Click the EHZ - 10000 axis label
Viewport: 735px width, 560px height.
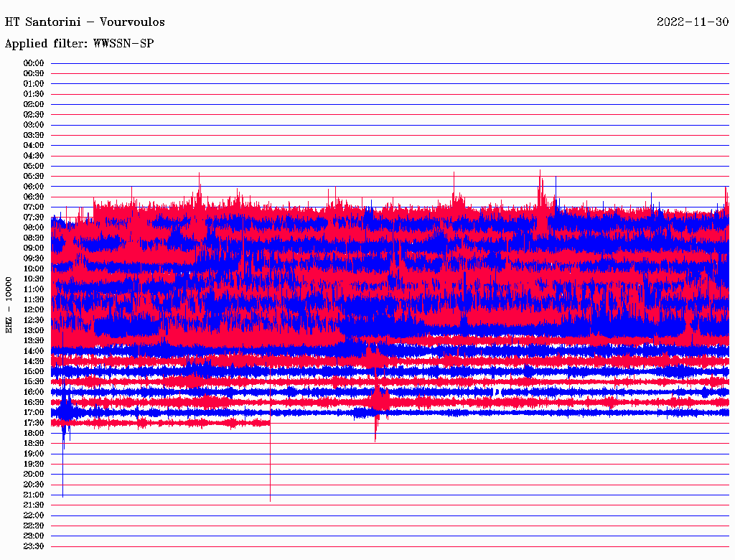(9, 304)
